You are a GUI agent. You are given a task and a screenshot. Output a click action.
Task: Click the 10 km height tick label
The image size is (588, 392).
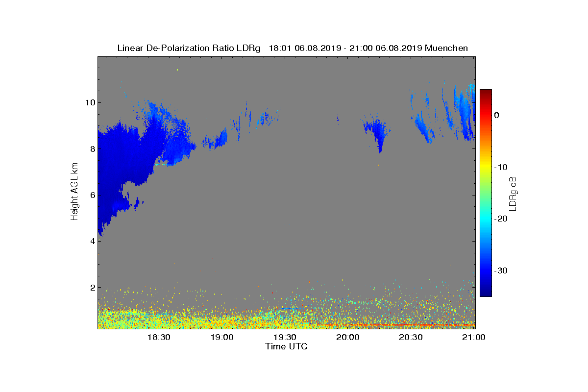click(89, 102)
